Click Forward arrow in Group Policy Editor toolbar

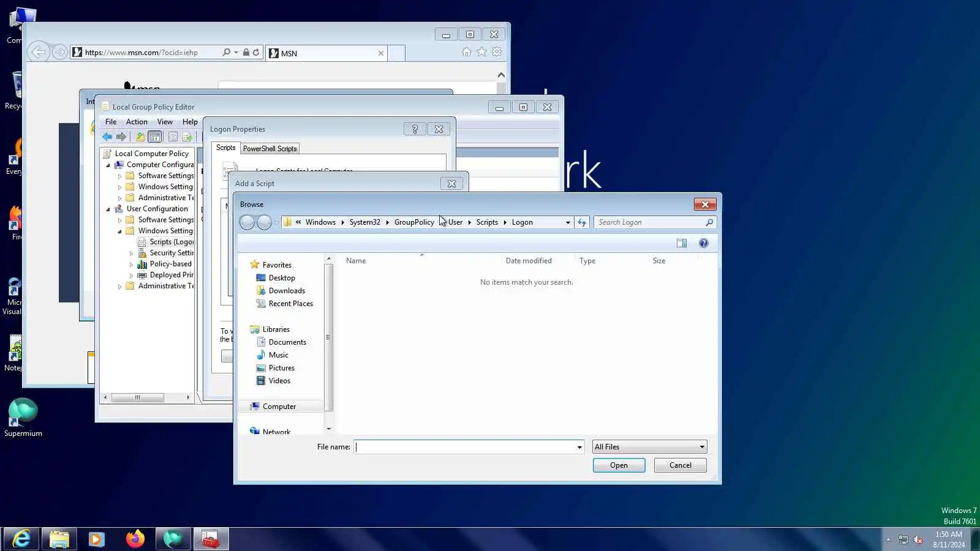click(121, 137)
